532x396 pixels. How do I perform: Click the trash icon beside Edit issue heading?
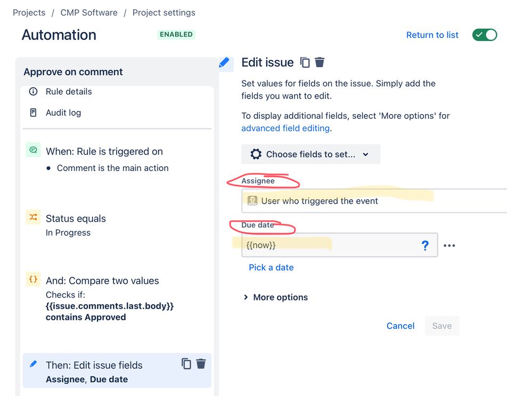click(320, 62)
